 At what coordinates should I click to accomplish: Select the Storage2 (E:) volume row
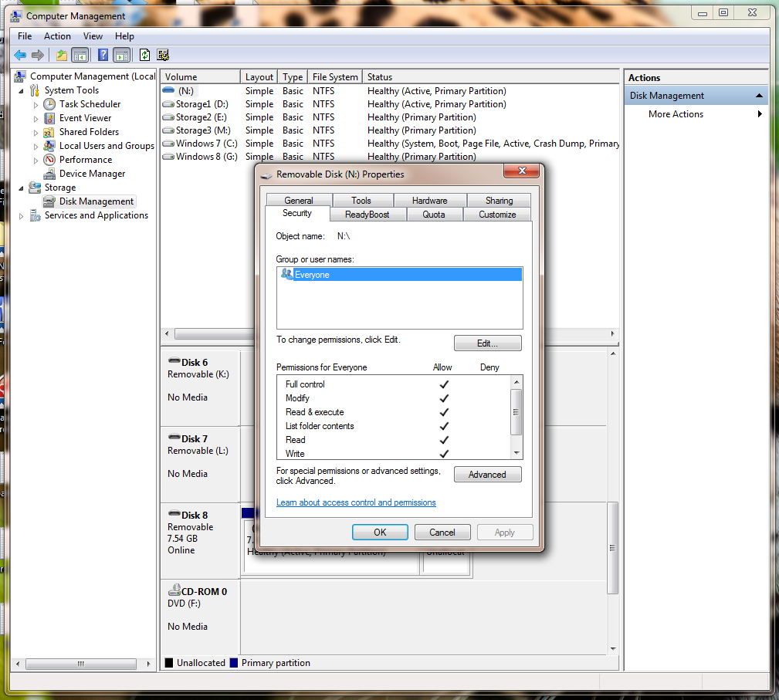199,117
